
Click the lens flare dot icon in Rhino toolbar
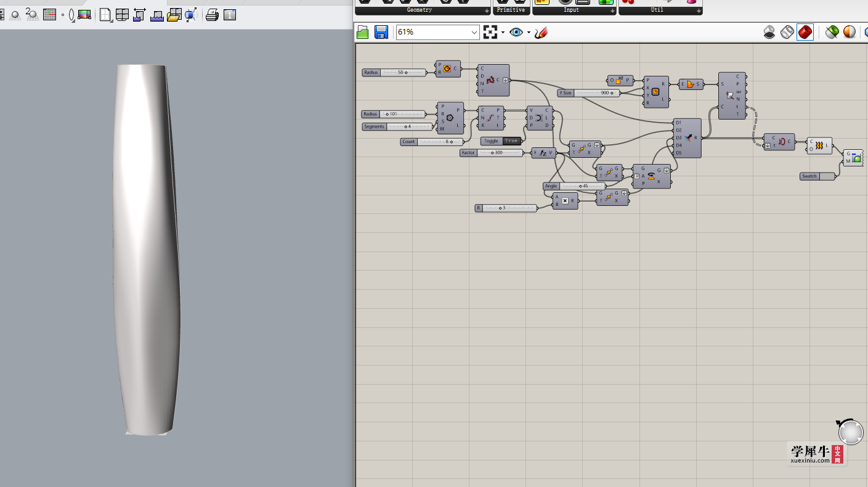click(68, 15)
